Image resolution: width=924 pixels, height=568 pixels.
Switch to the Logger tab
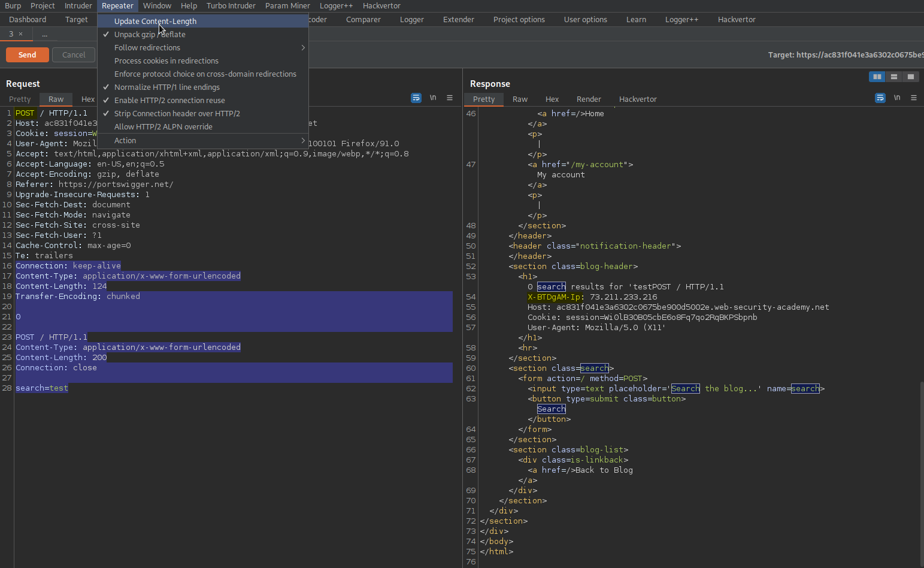412,19
